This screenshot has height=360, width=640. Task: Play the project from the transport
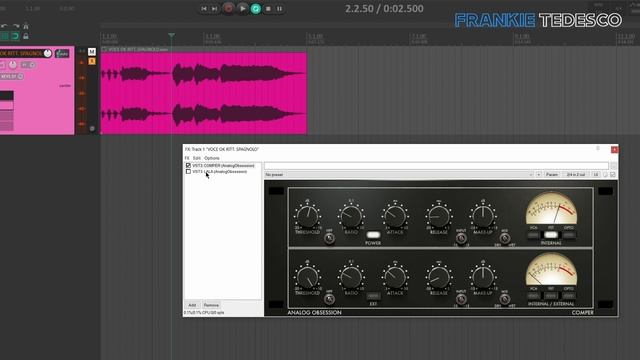242,9
